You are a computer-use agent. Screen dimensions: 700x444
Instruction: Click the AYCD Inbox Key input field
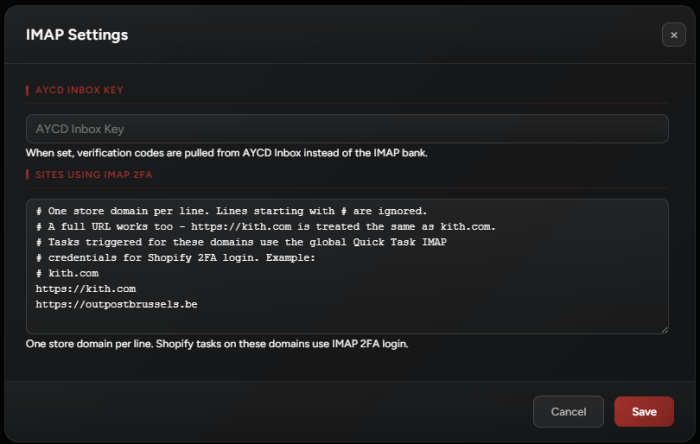347,129
